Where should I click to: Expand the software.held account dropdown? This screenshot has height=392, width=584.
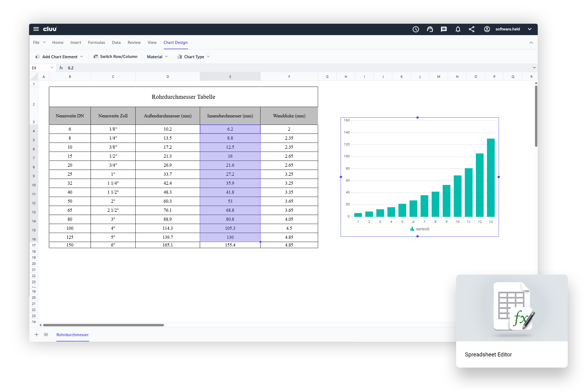530,29
